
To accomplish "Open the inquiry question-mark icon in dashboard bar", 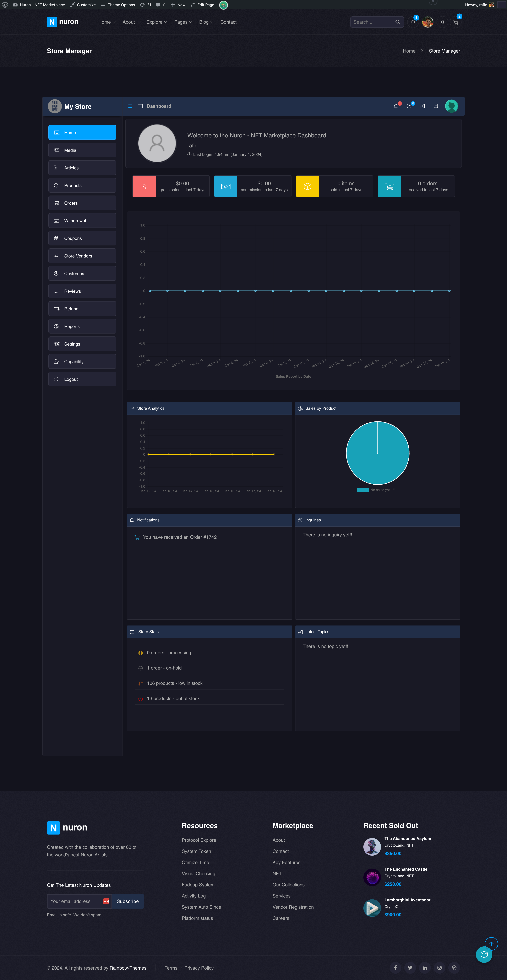I will click(x=409, y=106).
